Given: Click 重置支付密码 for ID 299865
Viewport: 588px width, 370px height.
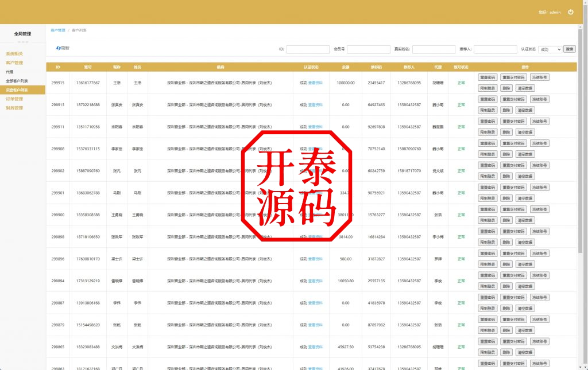Looking at the screenshot, I should [x=513, y=341].
